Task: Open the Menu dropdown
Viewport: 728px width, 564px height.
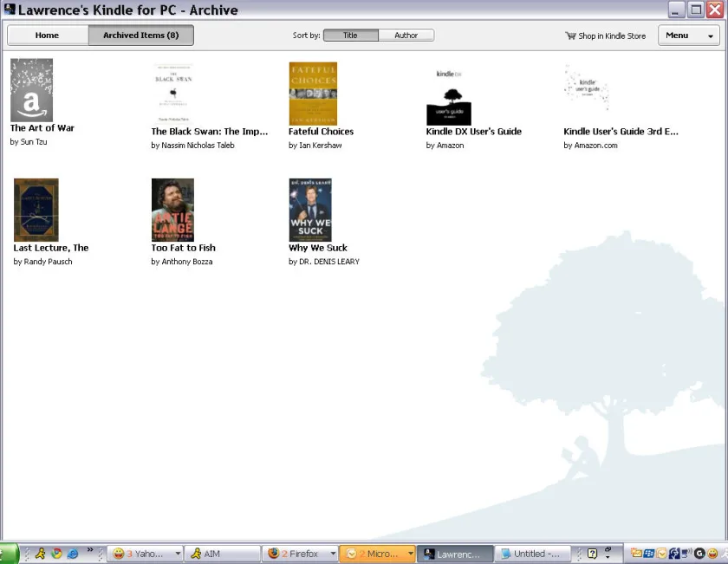Action: [689, 36]
